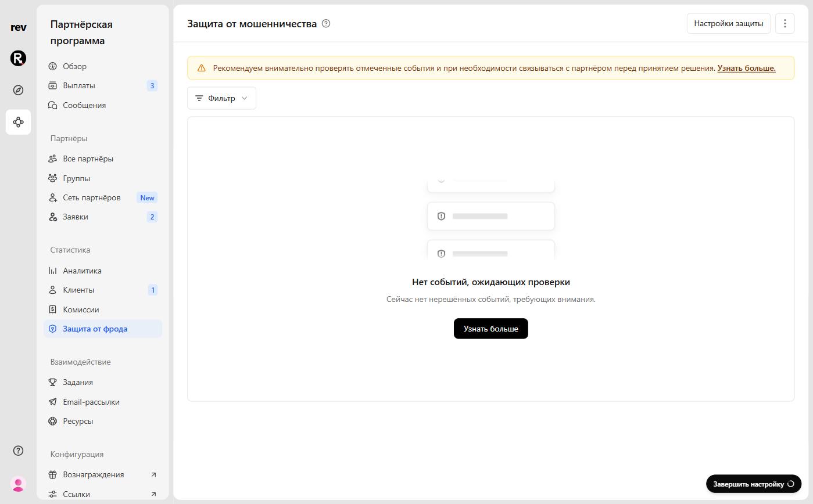Click the bar chart icon for Аналитика
The image size is (813, 504).
point(52,271)
